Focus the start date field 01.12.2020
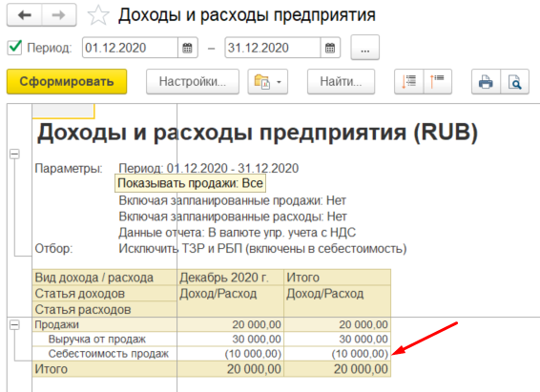This screenshot has height=392, width=540. 130,48
